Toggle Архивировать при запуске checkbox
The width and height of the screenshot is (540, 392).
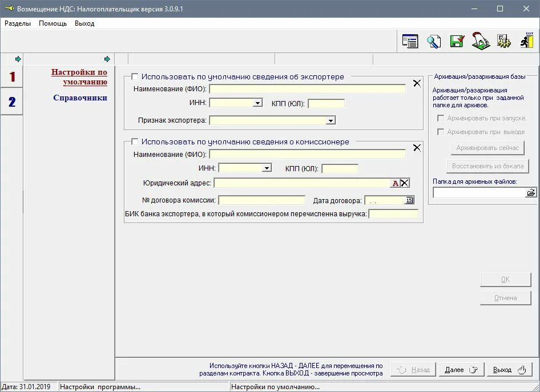pyautogui.click(x=441, y=118)
